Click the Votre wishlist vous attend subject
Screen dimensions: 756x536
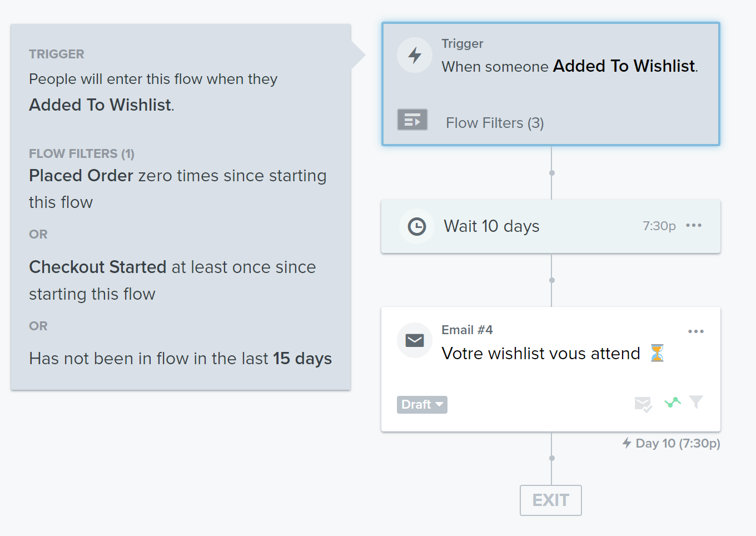tap(541, 353)
